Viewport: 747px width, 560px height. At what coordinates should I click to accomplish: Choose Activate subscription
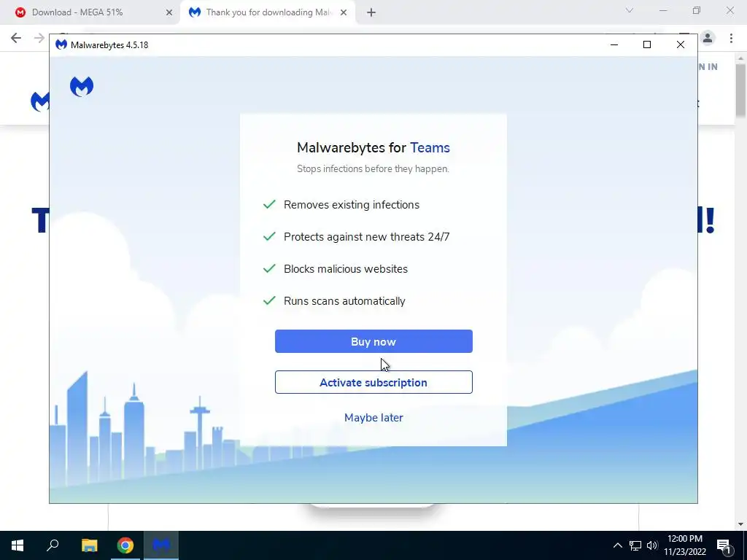point(373,382)
